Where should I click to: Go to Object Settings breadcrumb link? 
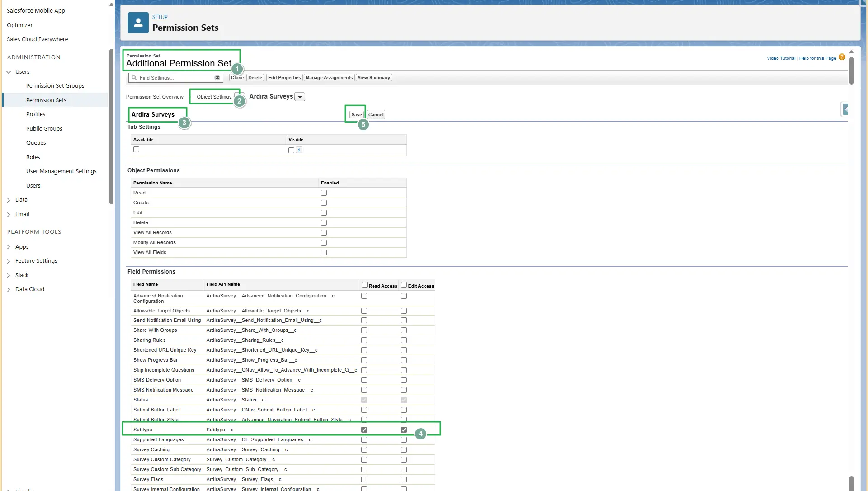[214, 97]
